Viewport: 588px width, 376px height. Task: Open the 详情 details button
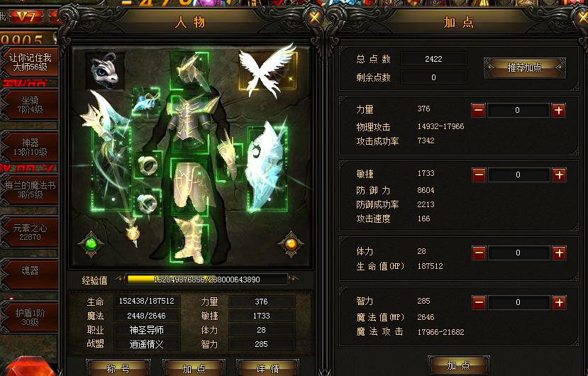click(x=267, y=367)
